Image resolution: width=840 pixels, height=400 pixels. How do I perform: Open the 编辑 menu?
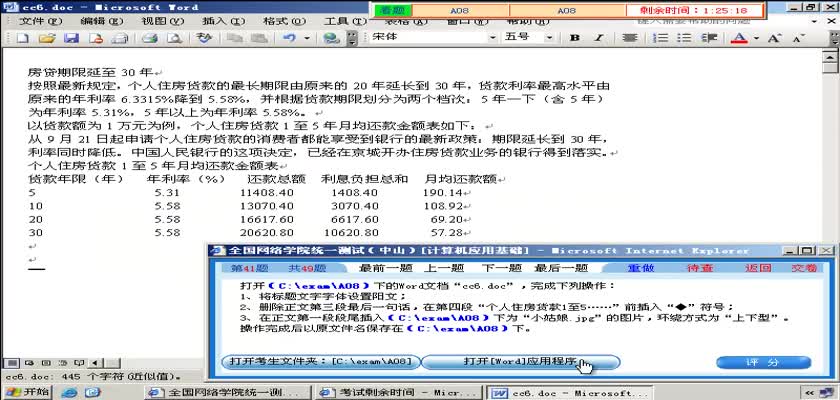click(x=102, y=21)
